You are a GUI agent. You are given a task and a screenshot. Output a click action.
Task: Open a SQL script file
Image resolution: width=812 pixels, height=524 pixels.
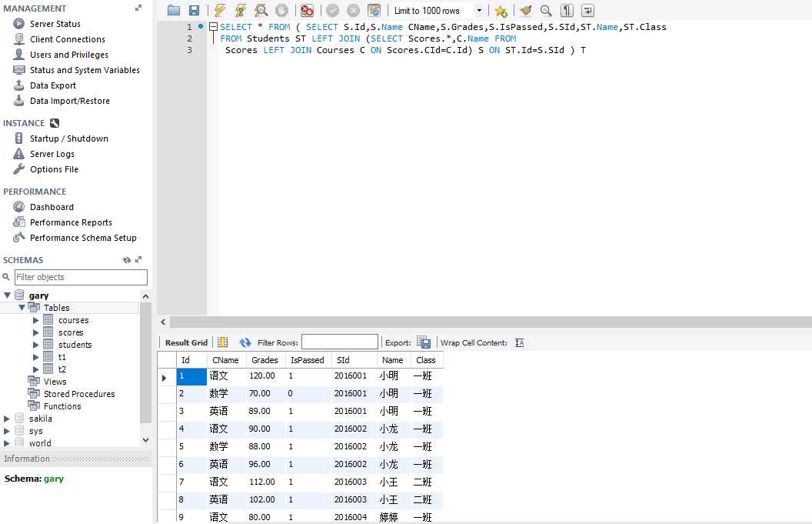174,10
